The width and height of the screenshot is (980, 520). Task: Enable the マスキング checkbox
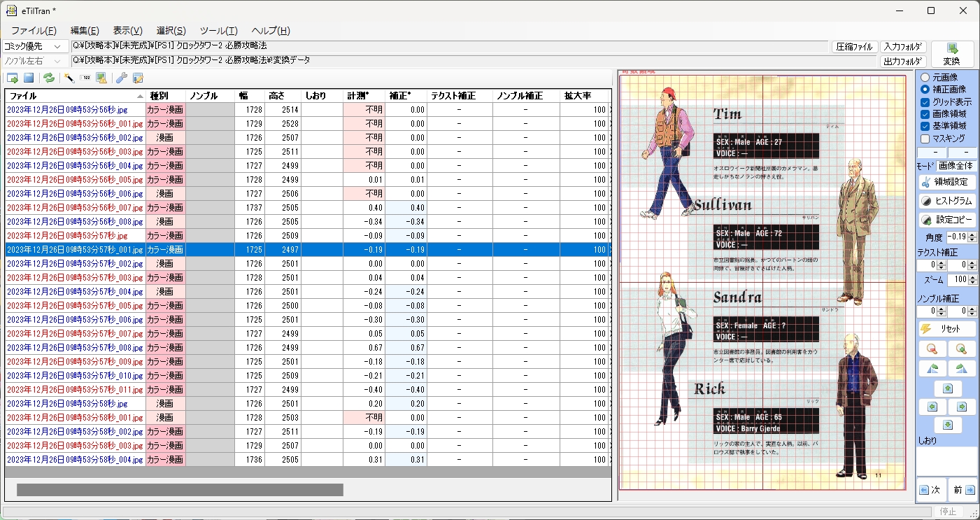[x=925, y=138]
